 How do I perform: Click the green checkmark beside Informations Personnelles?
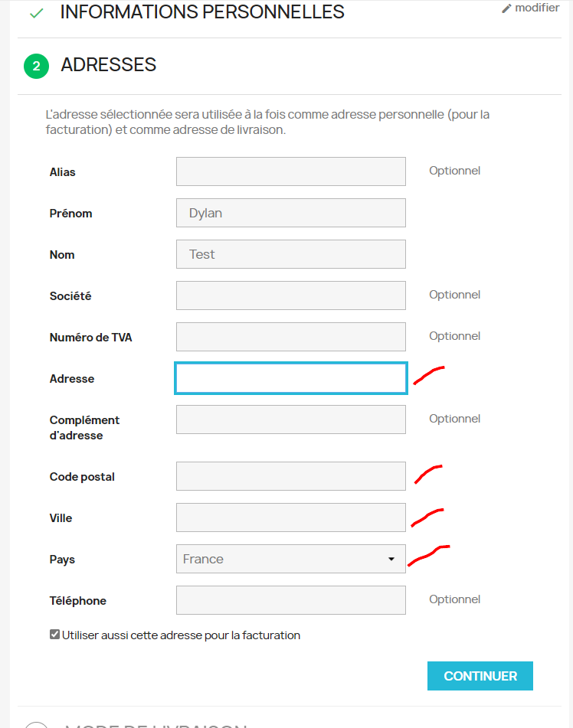(36, 13)
